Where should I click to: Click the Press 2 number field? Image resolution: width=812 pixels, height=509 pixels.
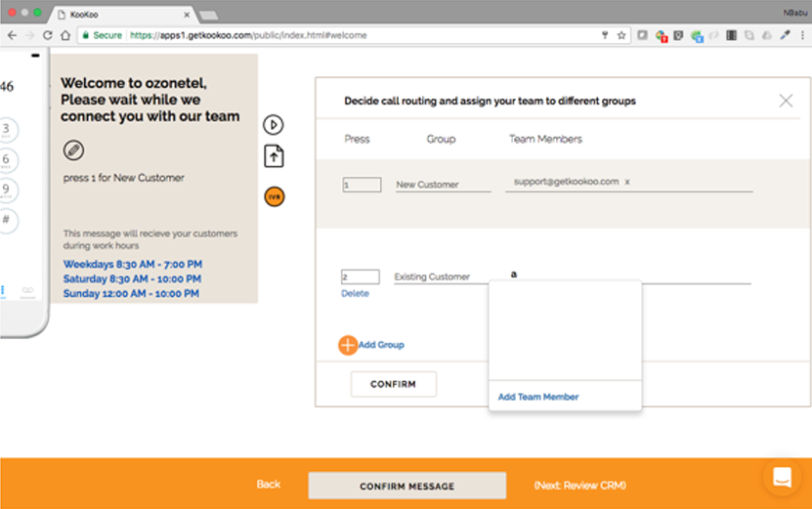(360, 277)
